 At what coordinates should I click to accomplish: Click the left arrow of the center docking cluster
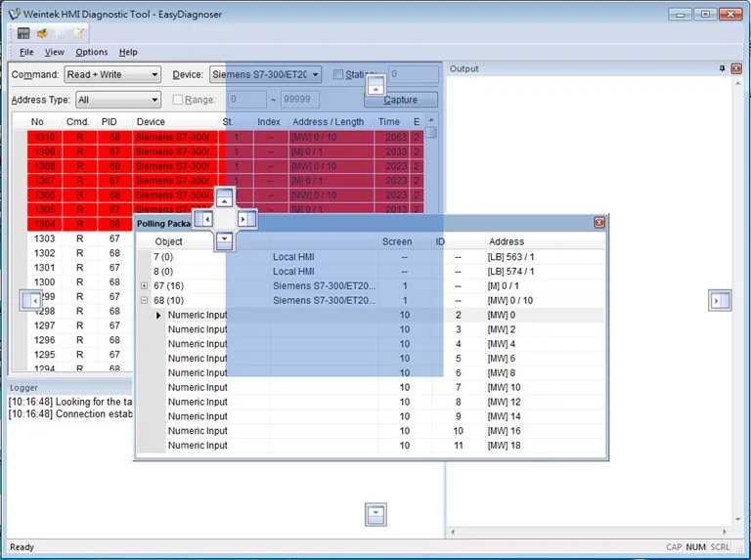tap(204, 219)
